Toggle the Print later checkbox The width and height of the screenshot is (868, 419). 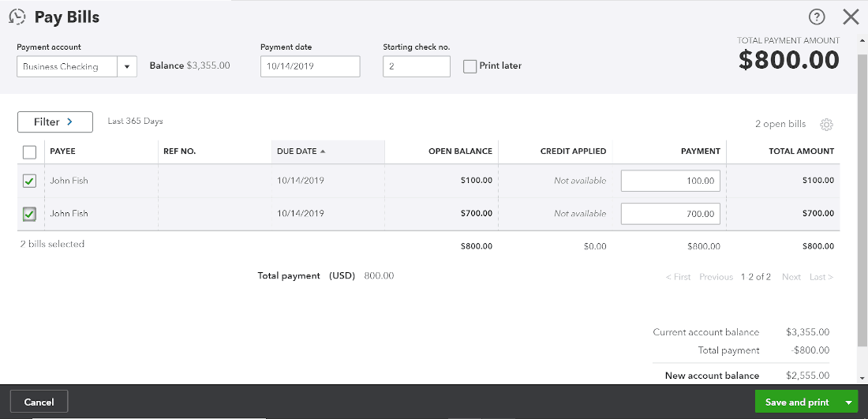470,66
